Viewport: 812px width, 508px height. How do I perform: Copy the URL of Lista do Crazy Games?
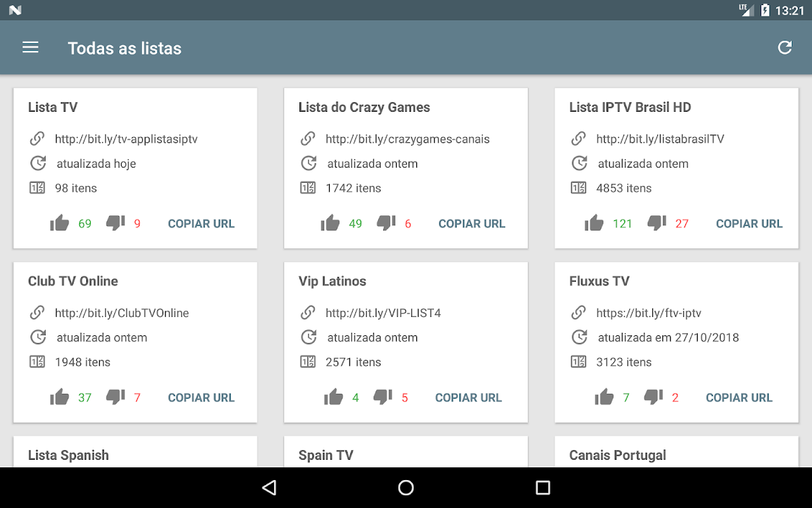472,224
